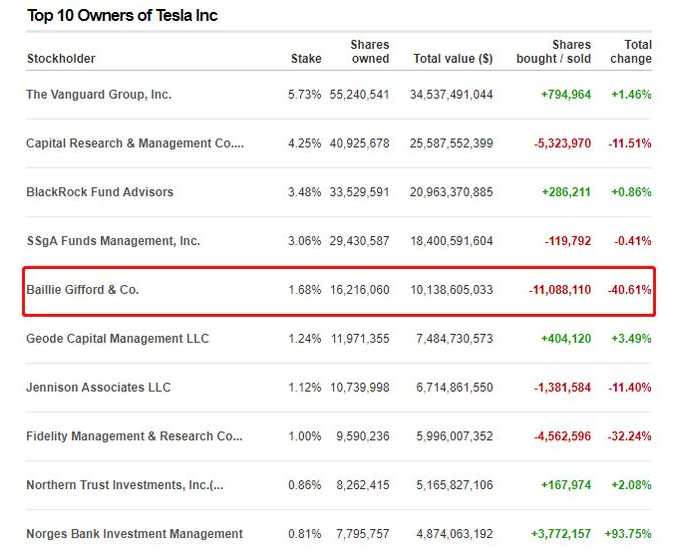Sort table by Stake column header

(x=306, y=59)
